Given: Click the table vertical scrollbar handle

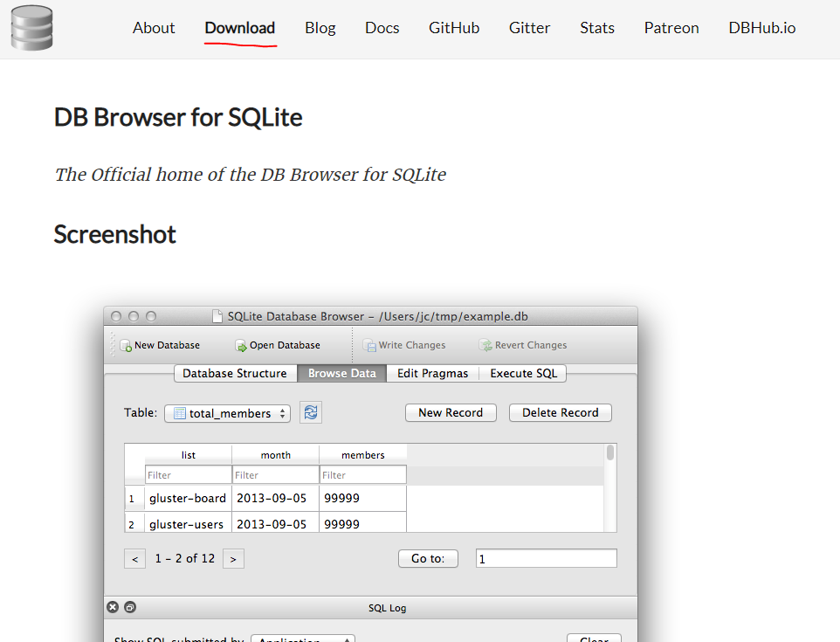Looking at the screenshot, I should (x=610, y=452).
